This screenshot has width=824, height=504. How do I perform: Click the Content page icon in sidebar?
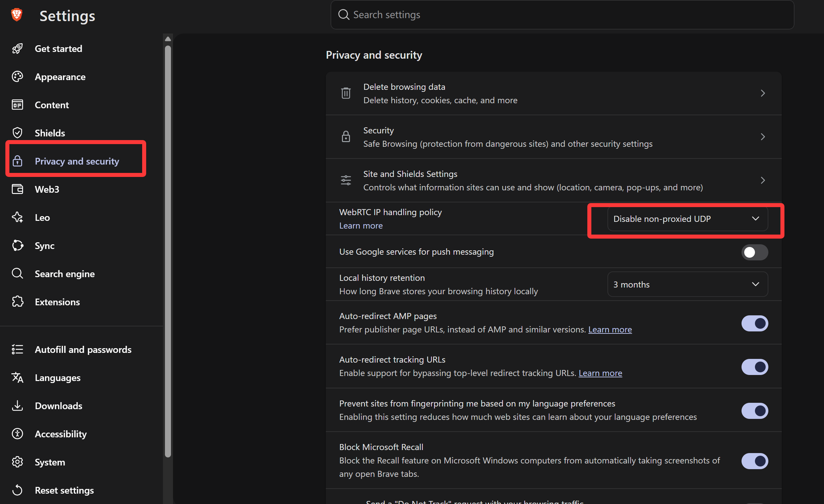click(17, 105)
